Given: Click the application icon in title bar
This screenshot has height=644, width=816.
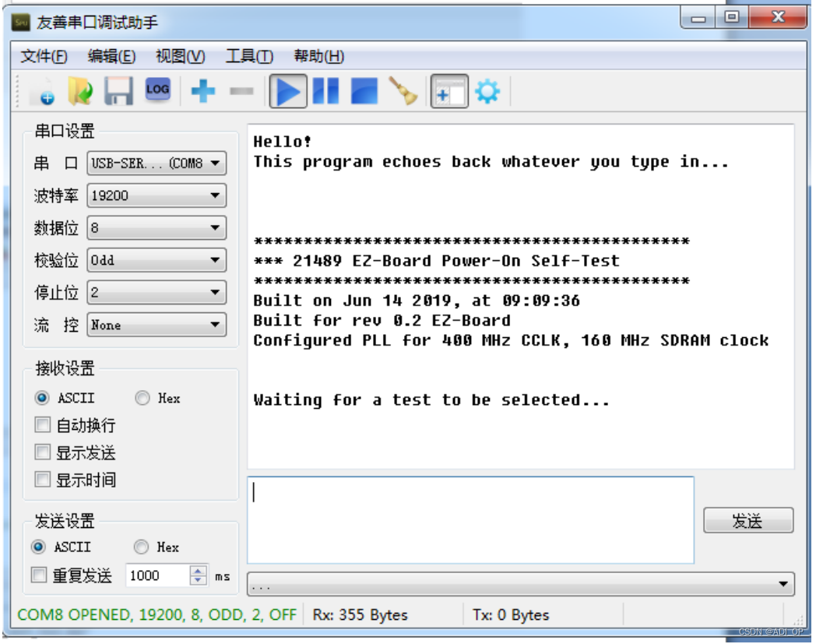Looking at the screenshot, I should click(x=21, y=23).
